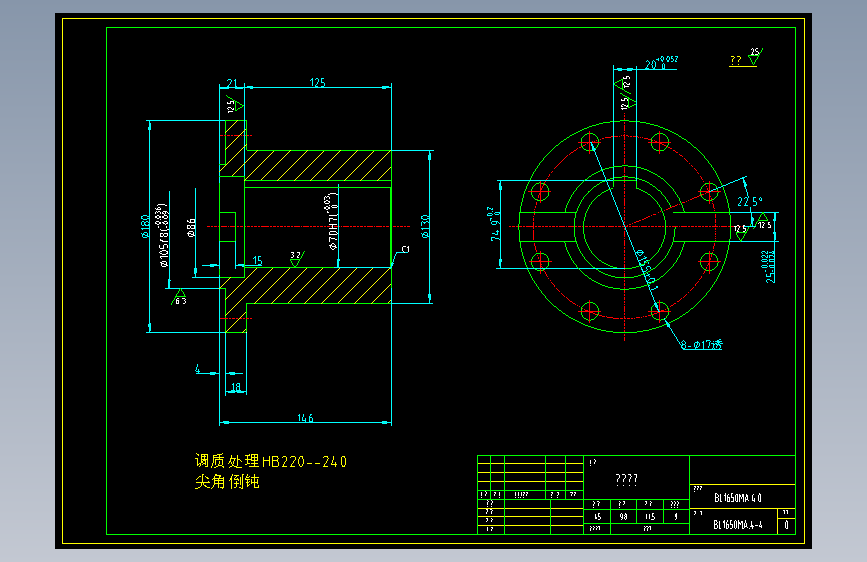Image resolution: width=867 pixels, height=562 pixels.
Task: Select the 4 offset dimension text
Action: [198, 368]
